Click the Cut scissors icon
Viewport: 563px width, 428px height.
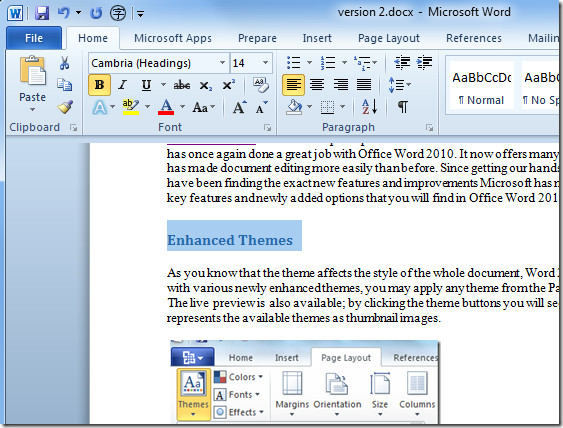click(x=65, y=63)
